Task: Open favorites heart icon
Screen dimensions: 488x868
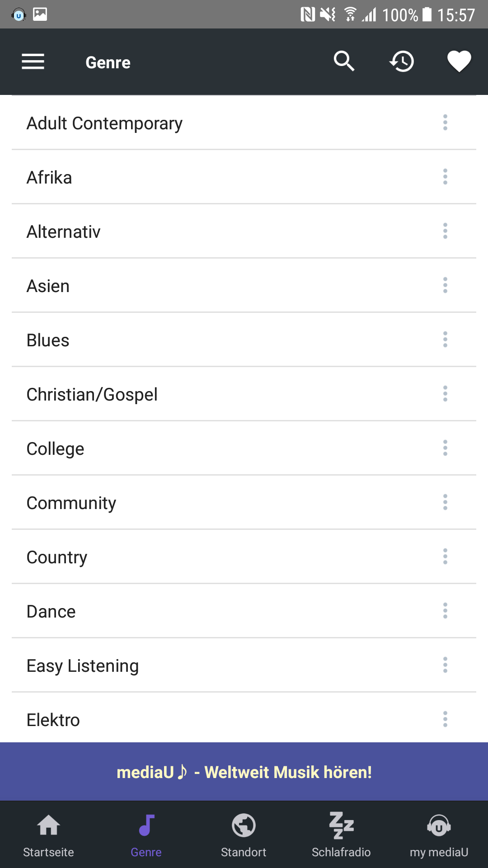Action: (459, 61)
